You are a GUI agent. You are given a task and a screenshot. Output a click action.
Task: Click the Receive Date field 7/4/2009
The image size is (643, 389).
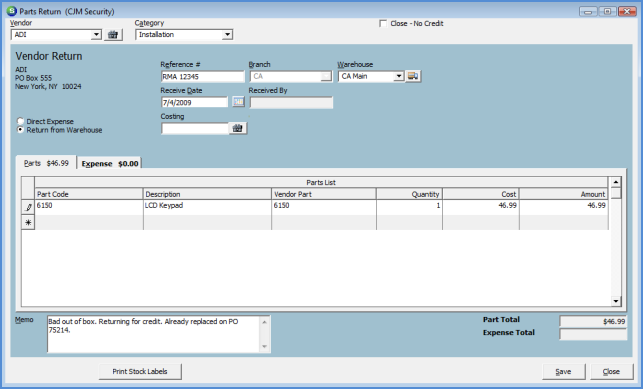[x=194, y=102]
